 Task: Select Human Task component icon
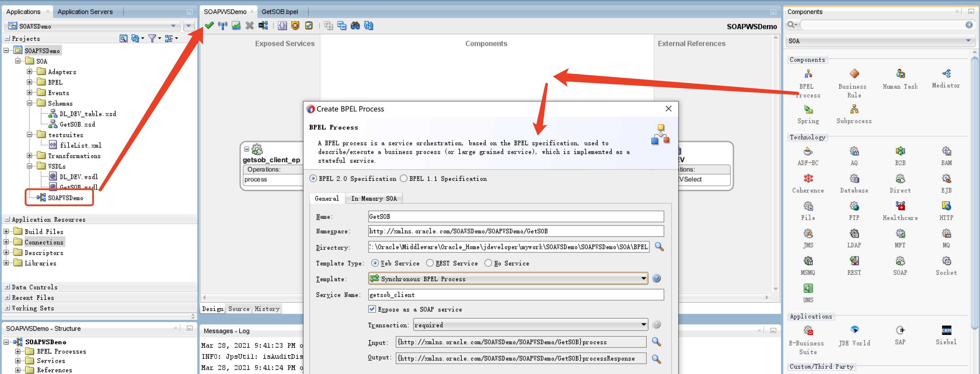[900, 74]
